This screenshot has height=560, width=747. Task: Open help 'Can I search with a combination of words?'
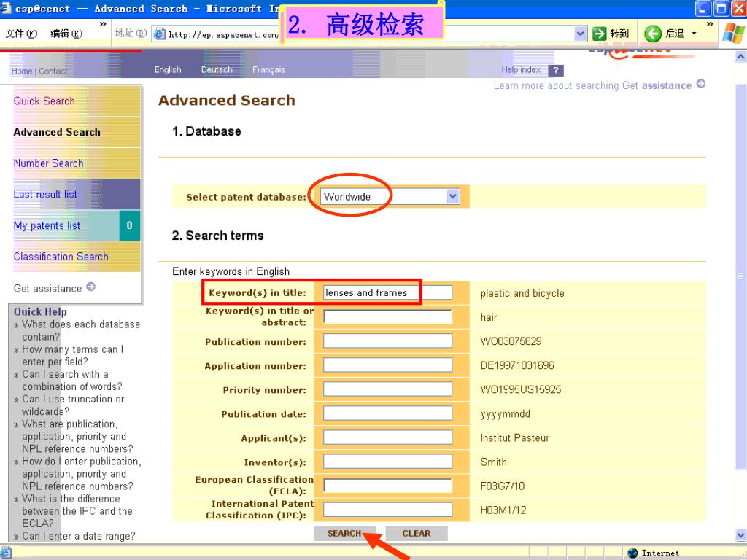click(72, 380)
